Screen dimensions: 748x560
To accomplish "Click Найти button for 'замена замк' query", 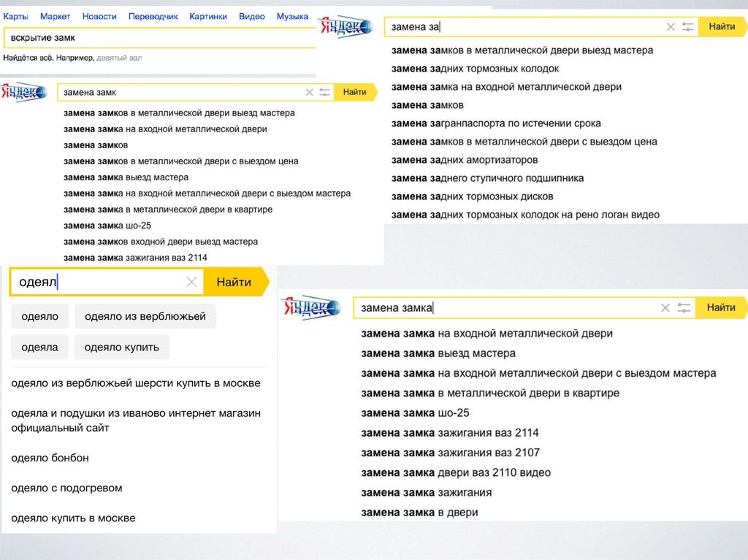I will click(x=354, y=92).
